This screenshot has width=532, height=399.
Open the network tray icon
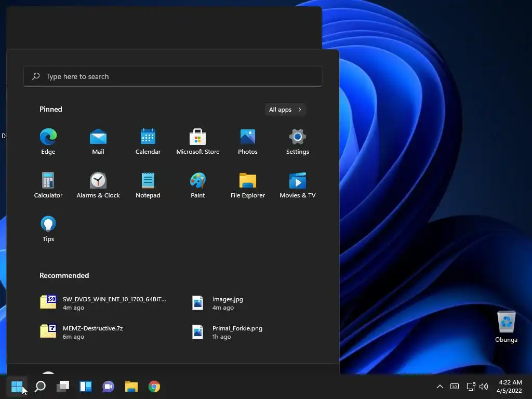click(x=471, y=386)
